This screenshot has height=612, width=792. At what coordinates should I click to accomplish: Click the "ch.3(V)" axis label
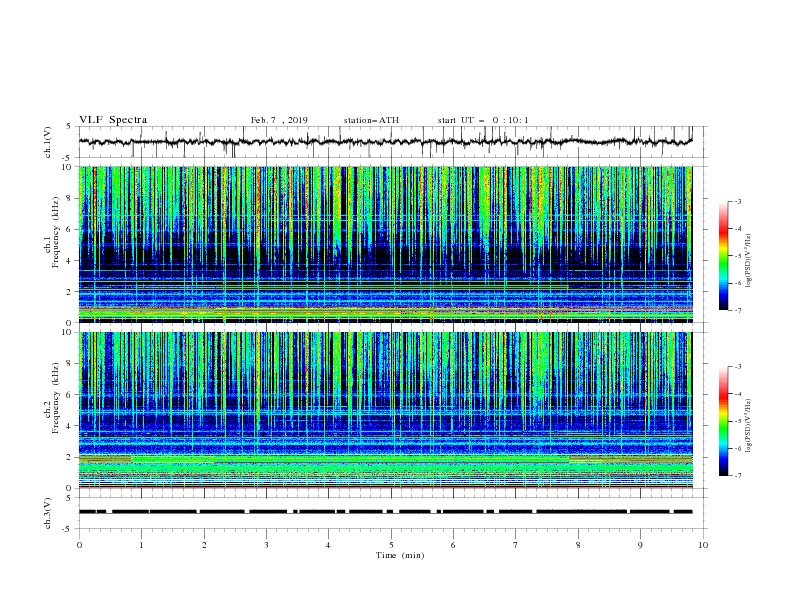click(x=48, y=513)
